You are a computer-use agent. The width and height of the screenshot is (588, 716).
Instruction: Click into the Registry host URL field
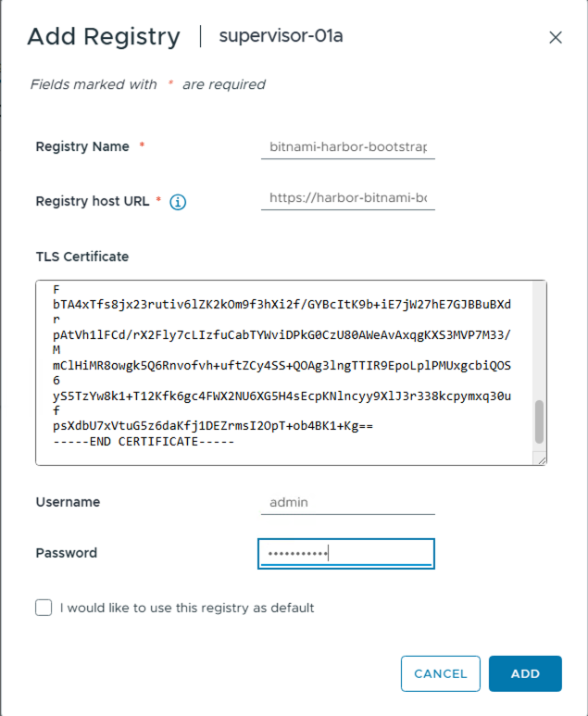pyautogui.click(x=347, y=198)
